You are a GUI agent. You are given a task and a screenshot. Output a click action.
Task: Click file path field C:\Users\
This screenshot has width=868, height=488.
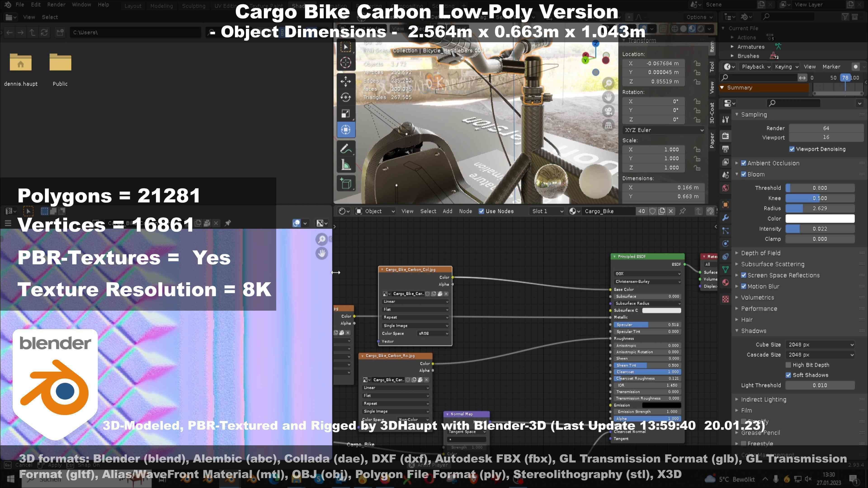pyautogui.click(x=135, y=32)
